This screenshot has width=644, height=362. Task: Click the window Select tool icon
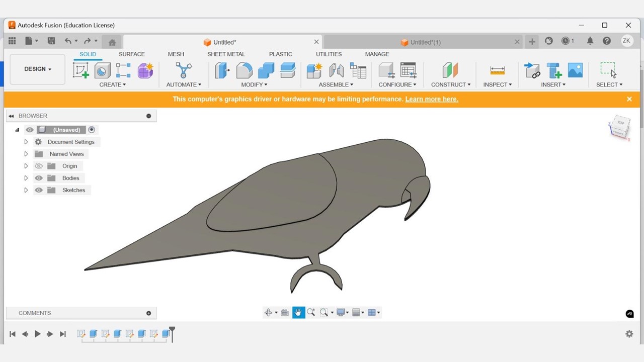click(x=608, y=70)
